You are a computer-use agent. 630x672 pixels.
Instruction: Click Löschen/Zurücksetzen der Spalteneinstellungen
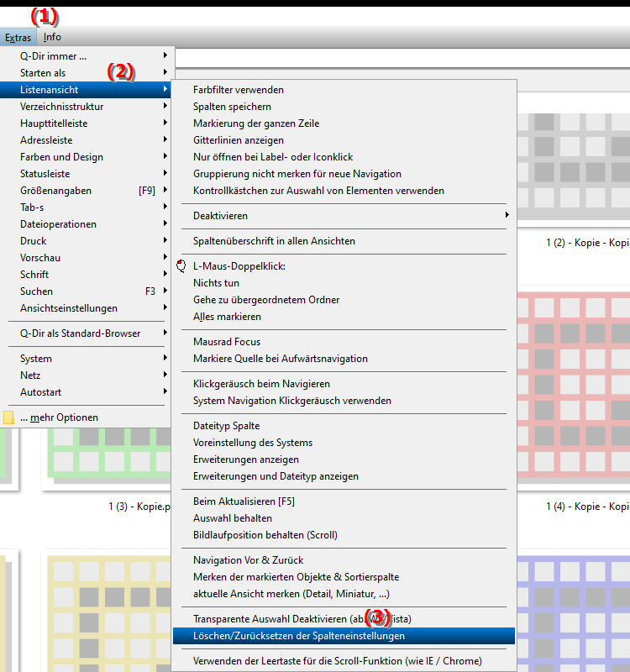(344, 636)
